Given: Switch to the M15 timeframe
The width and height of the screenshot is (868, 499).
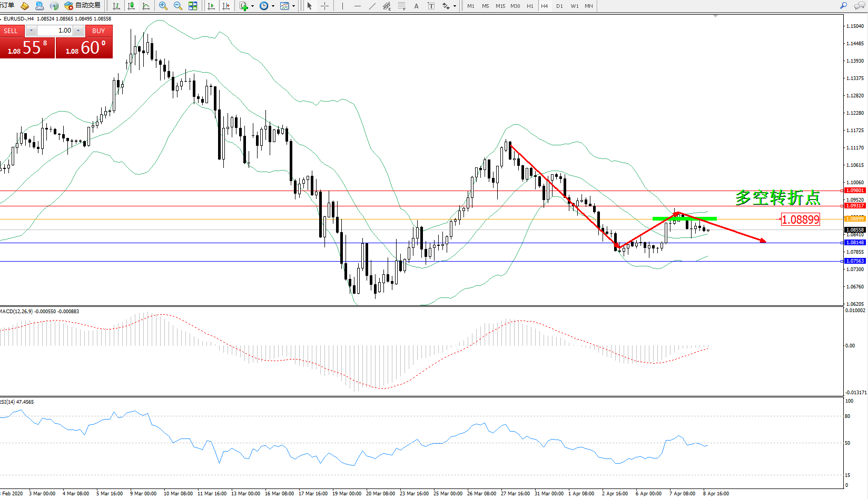Looking at the screenshot, I should [x=500, y=6].
